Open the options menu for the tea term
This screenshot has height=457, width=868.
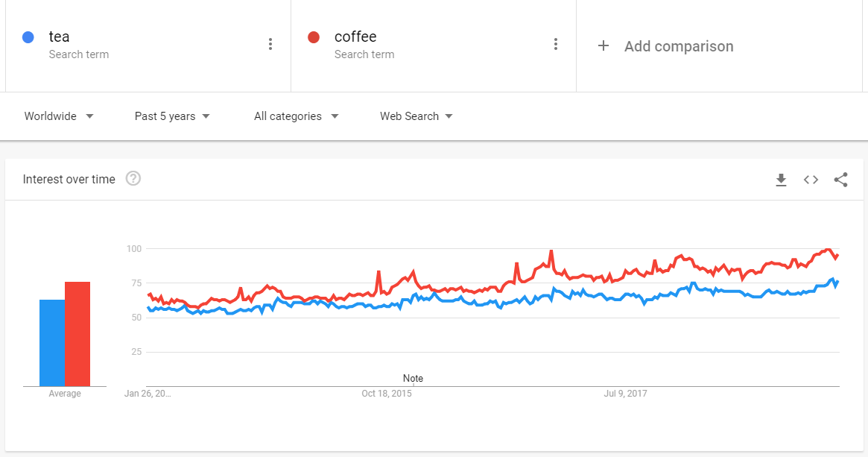[270, 44]
